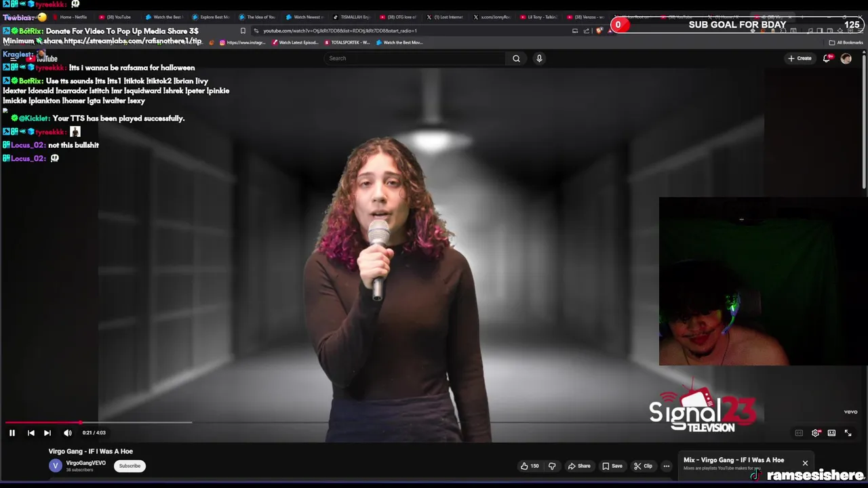
Task: Open the player settings gear
Action: point(816,433)
